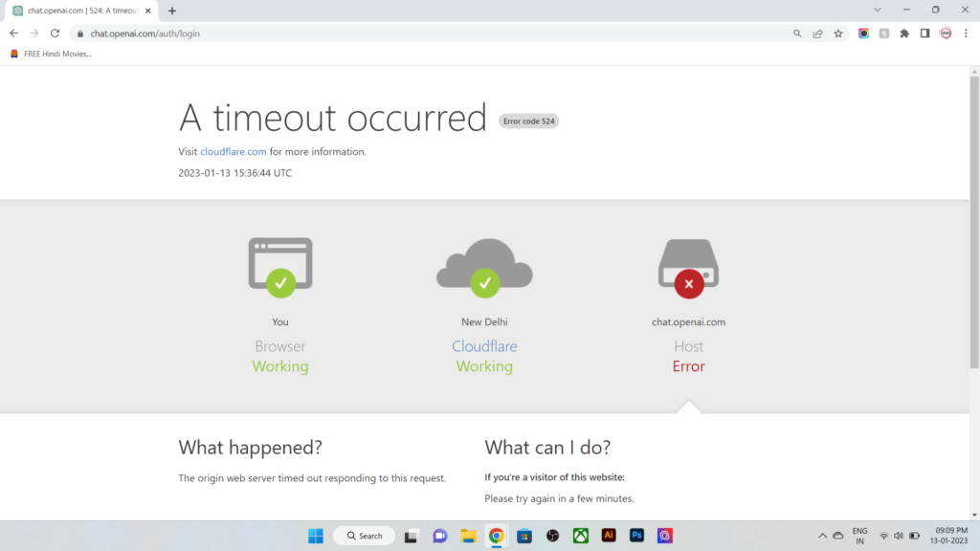
Task: Open the Chat app on taskbar
Action: [440, 536]
